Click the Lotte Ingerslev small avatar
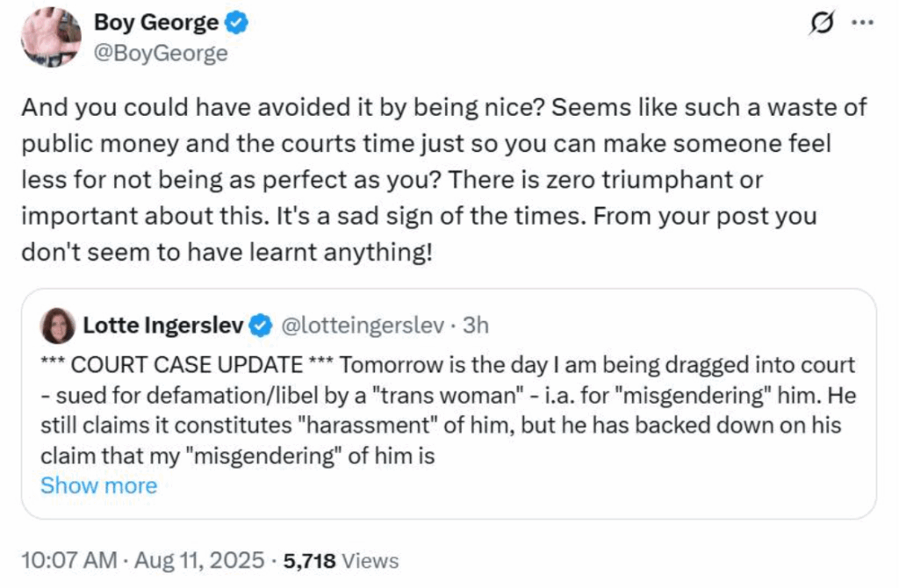The image size is (899, 588). pyautogui.click(x=58, y=326)
